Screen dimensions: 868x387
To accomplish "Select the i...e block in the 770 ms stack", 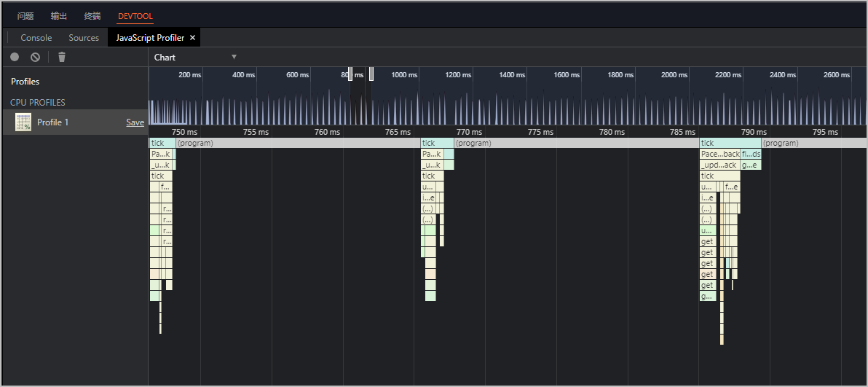I will pos(428,198).
